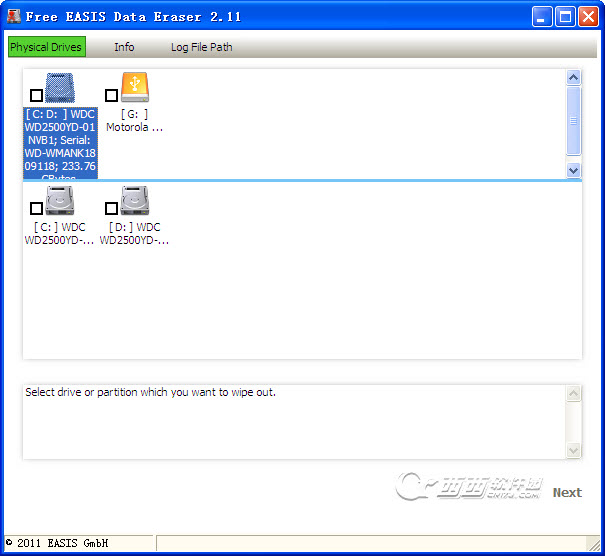The height and width of the screenshot is (556, 605).
Task: Click the 'Select drive or partition' message text
Action: [x=150, y=392]
